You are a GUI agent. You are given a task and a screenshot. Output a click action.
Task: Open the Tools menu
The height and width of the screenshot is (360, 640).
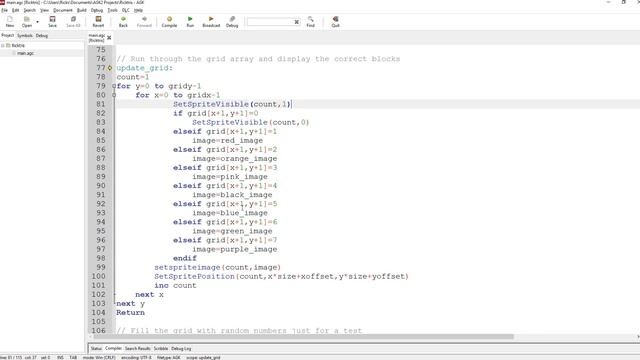pyautogui.click(x=113, y=10)
